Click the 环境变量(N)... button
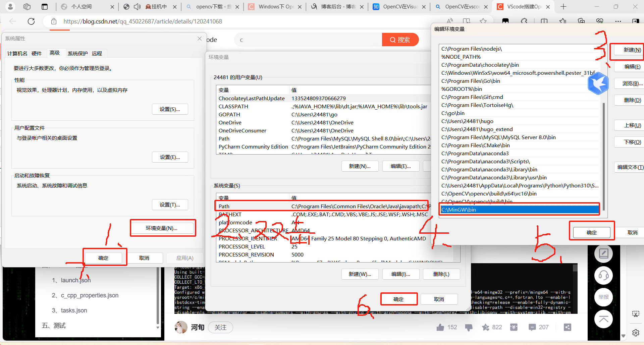This screenshot has height=345, width=644. coord(162,228)
